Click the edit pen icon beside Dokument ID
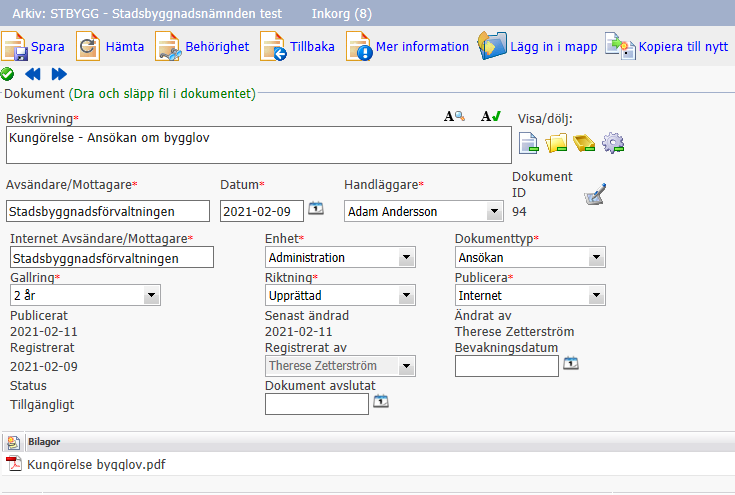The image size is (735, 495). (x=595, y=194)
